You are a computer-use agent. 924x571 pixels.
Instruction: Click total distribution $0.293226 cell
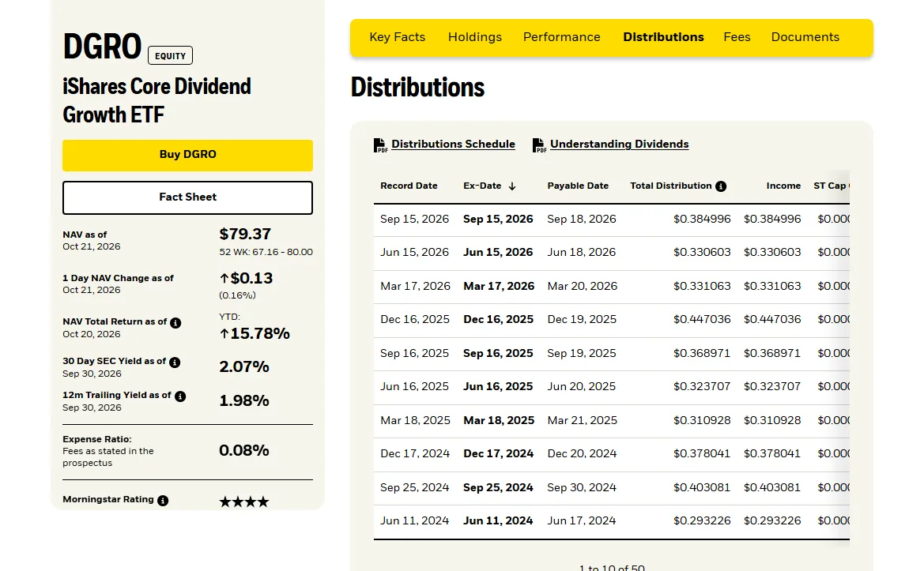(x=702, y=520)
